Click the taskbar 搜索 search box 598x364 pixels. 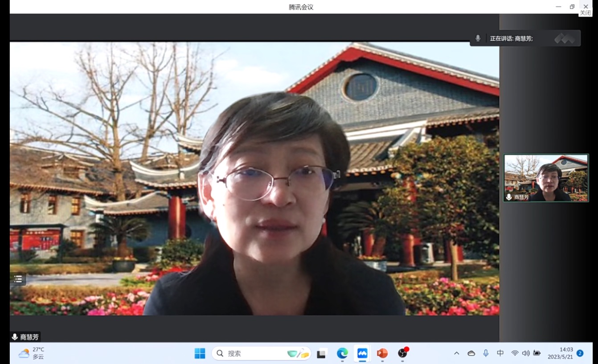click(x=262, y=353)
